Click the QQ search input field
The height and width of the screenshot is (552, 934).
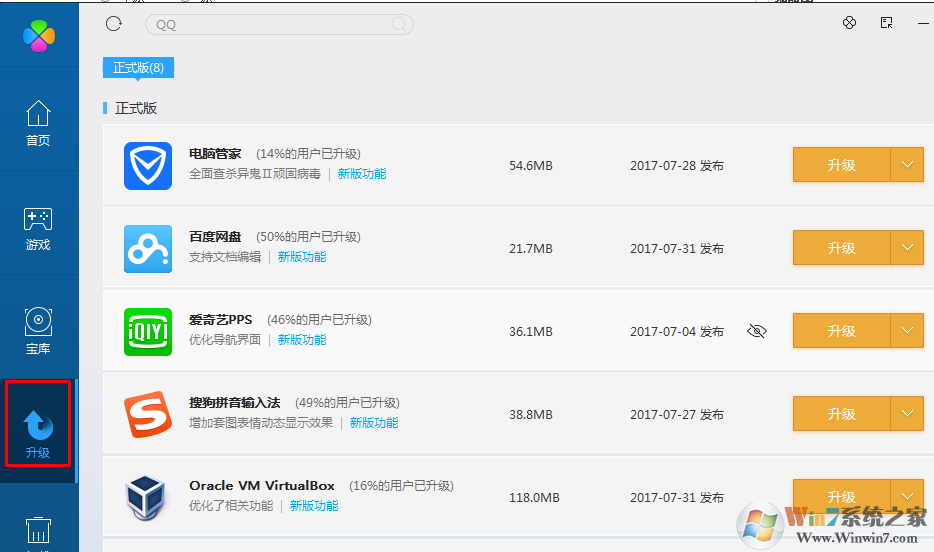point(270,24)
